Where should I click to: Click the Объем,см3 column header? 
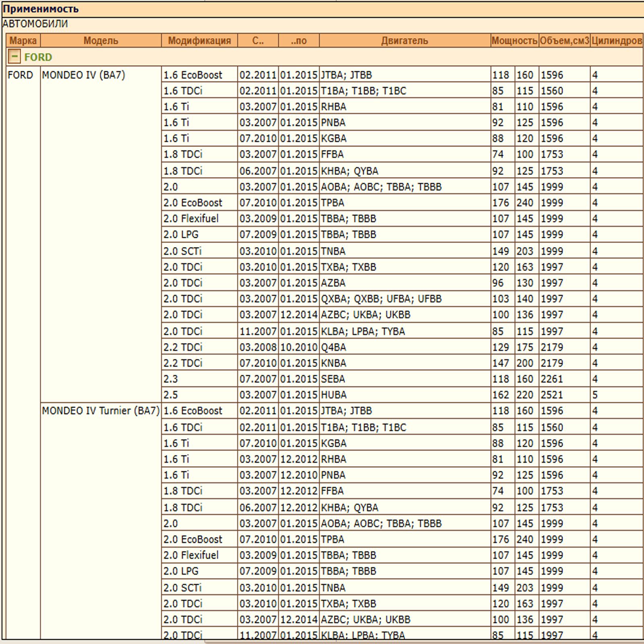(564, 41)
